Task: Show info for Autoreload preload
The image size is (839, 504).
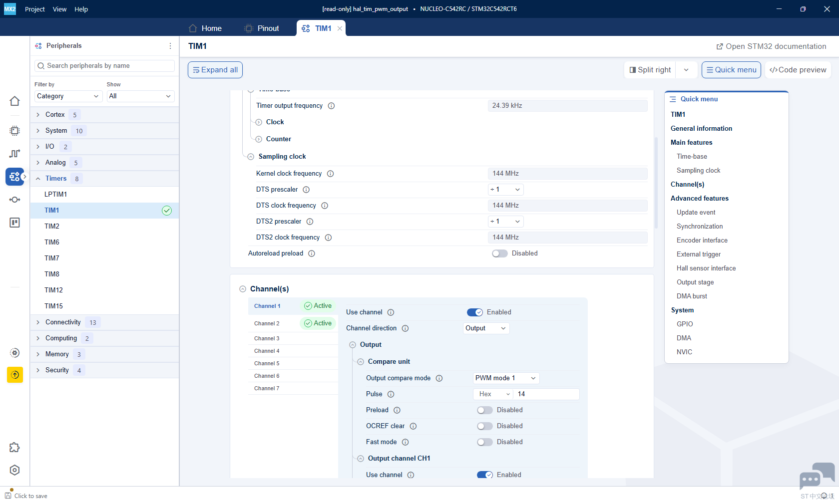Action: pyautogui.click(x=312, y=253)
